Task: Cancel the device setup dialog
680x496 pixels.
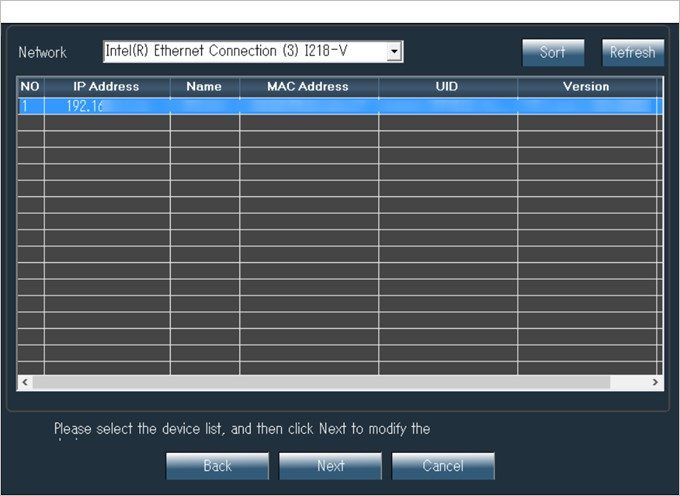Action: 443,466
